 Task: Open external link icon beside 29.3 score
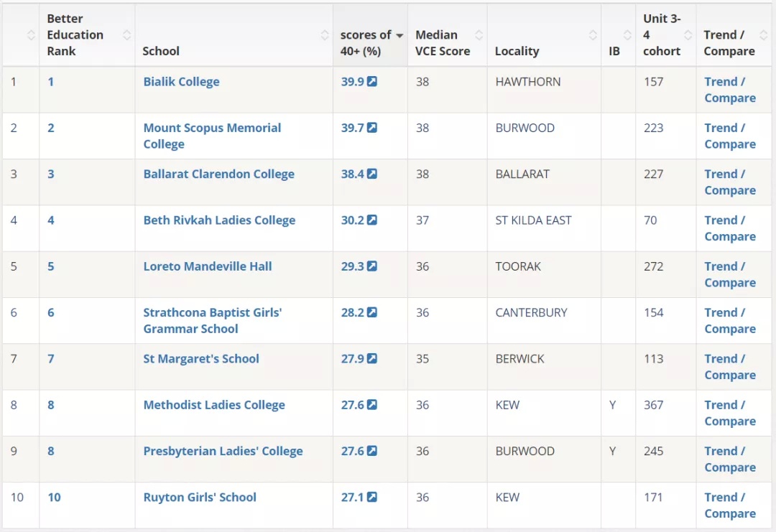pyautogui.click(x=371, y=266)
